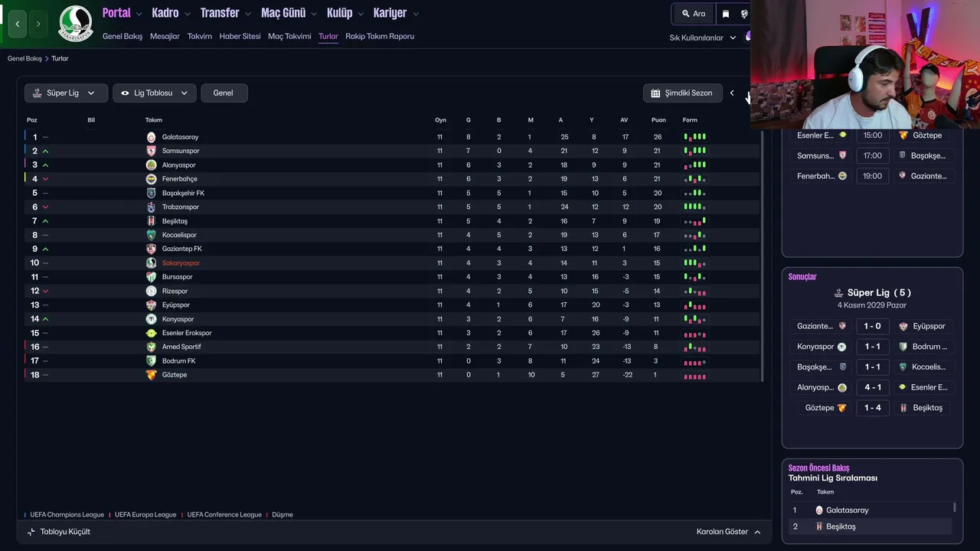
Task: Switch to the Maç Takvimi tab
Action: click(289, 36)
